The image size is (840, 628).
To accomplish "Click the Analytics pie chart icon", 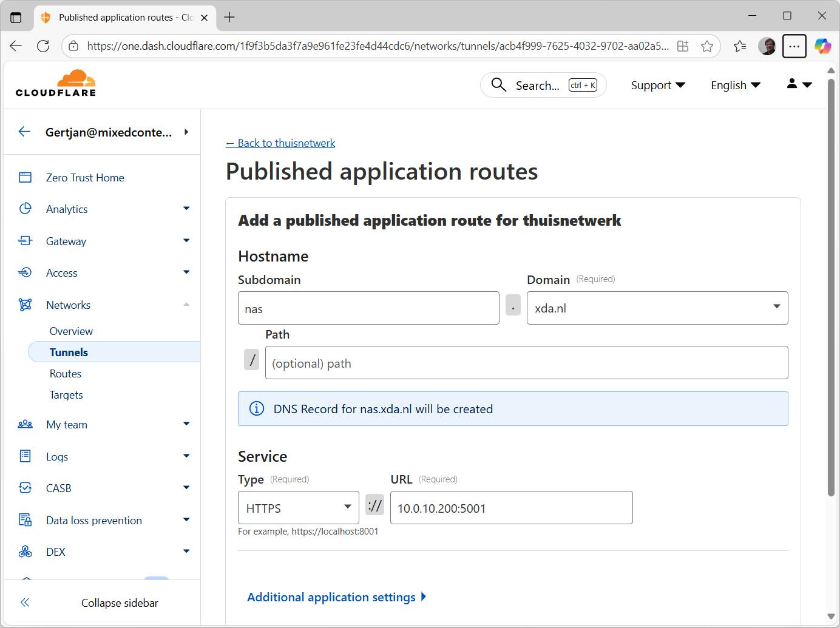I will (25, 209).
